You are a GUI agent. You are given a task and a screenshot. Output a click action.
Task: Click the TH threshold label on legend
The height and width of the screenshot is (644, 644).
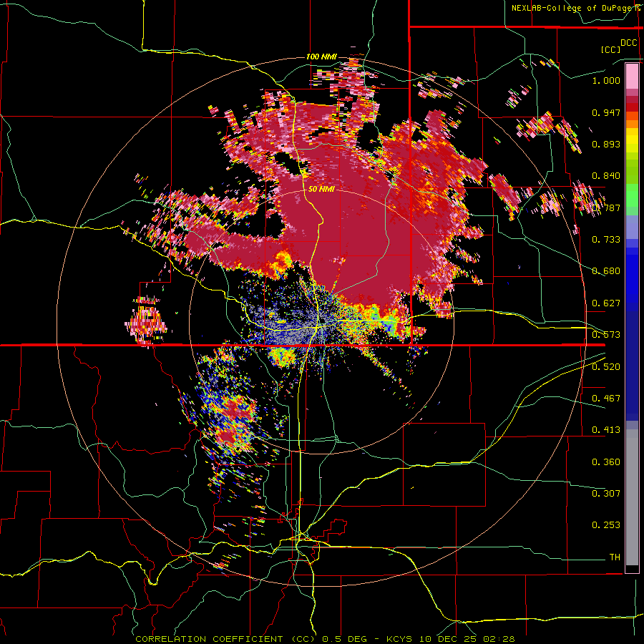click(x=615, y=557)
